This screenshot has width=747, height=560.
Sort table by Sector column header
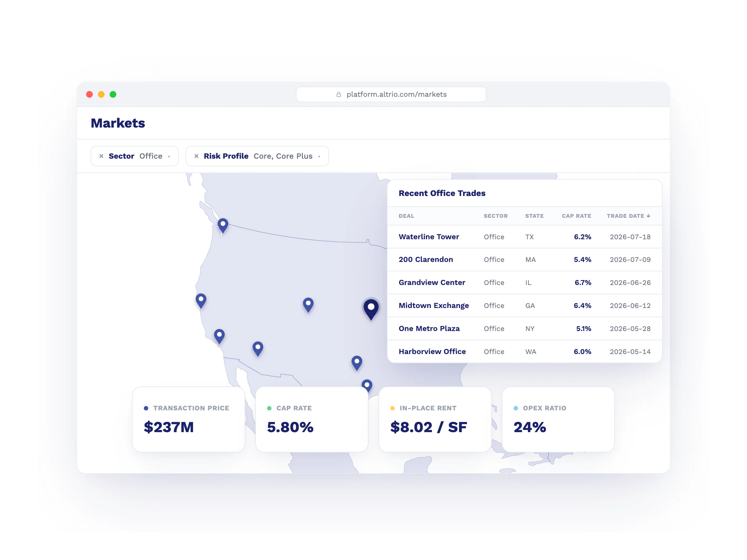click(x=496, y=216)
